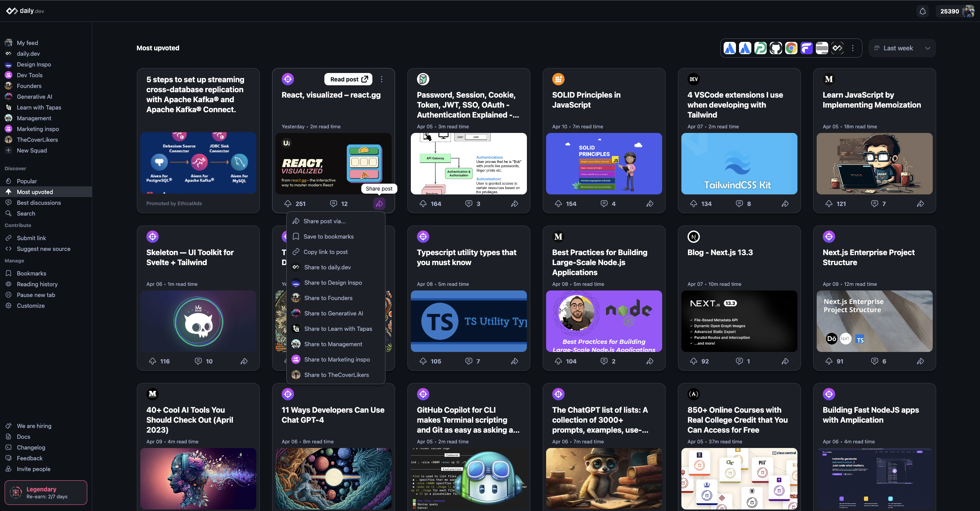Create a New Squad
Viewport: 980px width, 511px height.
tap(46, 151)
